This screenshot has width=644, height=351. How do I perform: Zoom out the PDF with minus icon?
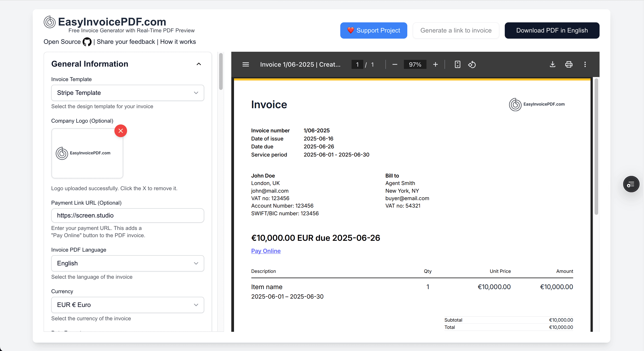pyautogui.click(x=395, y=65)
